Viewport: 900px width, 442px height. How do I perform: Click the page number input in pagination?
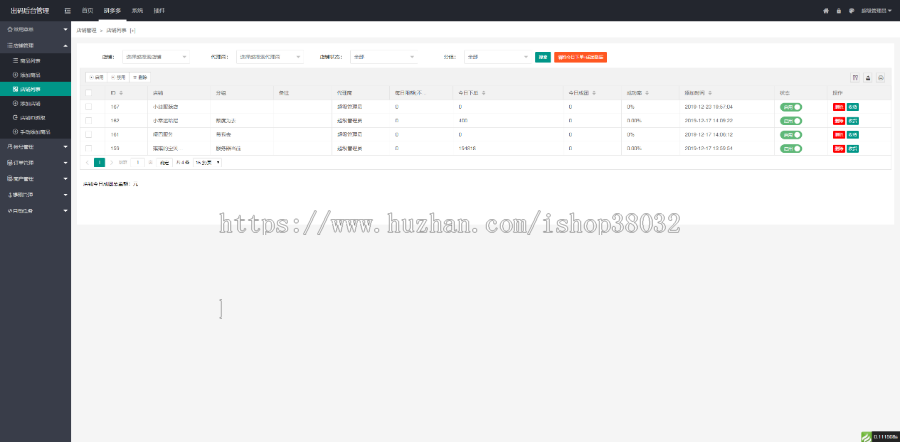pos(137,161)
